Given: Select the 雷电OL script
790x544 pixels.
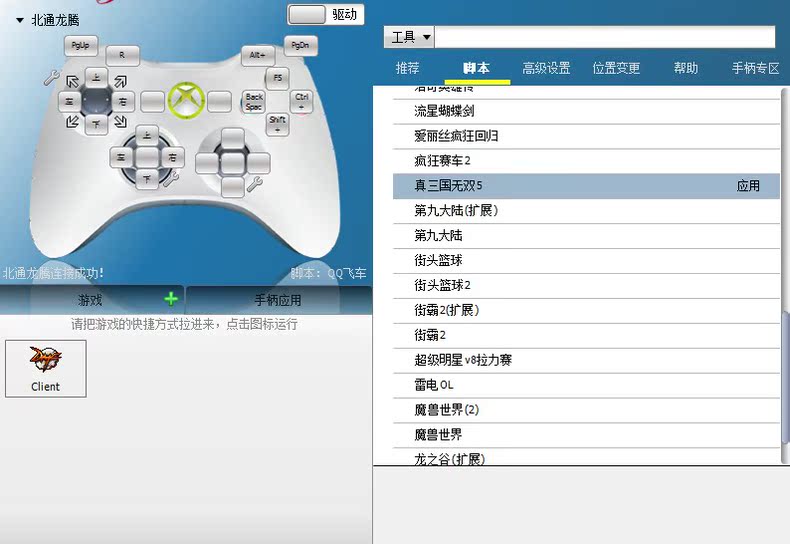Looking at the screenshot, I should click(x=586, y=385).
